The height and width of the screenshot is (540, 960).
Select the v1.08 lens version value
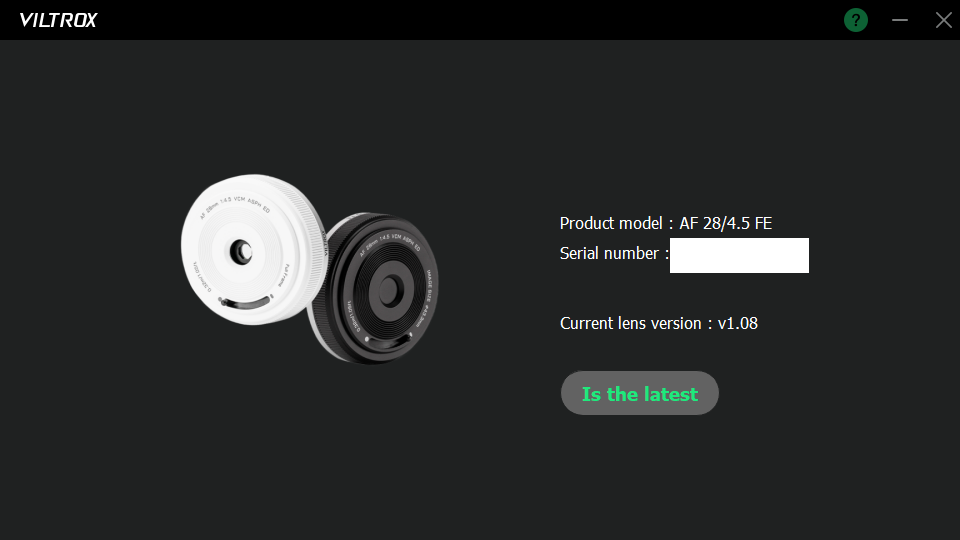[x=737, y=323]
